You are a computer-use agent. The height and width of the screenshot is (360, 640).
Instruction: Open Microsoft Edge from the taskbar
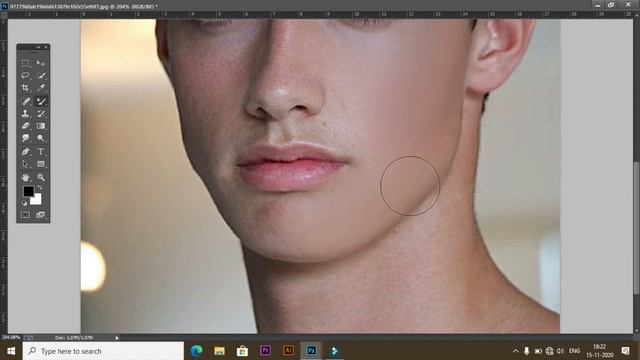[197, 351]
